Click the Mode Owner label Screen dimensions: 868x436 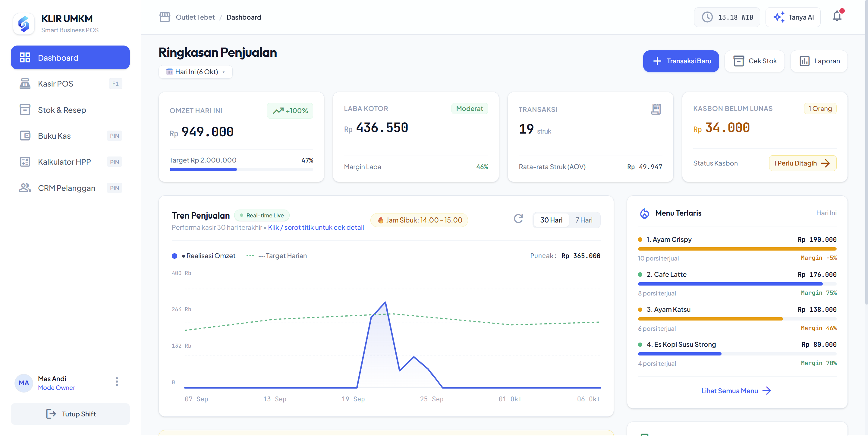click(57, 388)
